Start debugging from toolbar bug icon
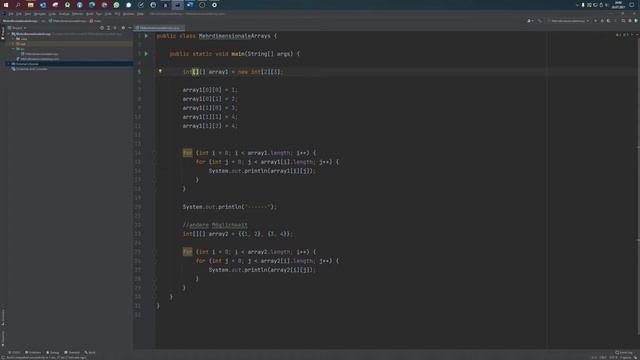The image size is (640, 360). pos(602,20)
